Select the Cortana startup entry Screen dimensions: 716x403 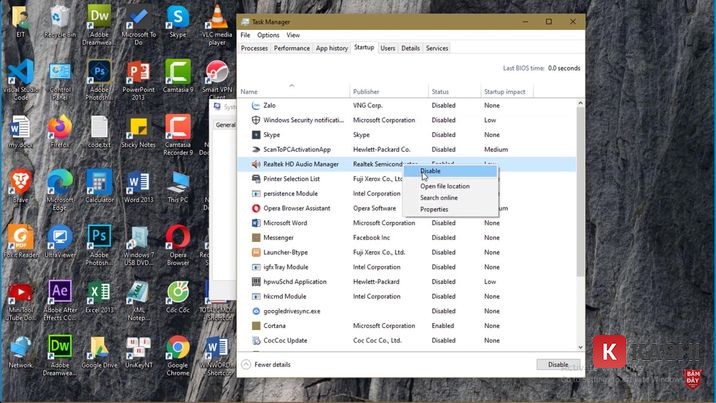pos(406,326)
